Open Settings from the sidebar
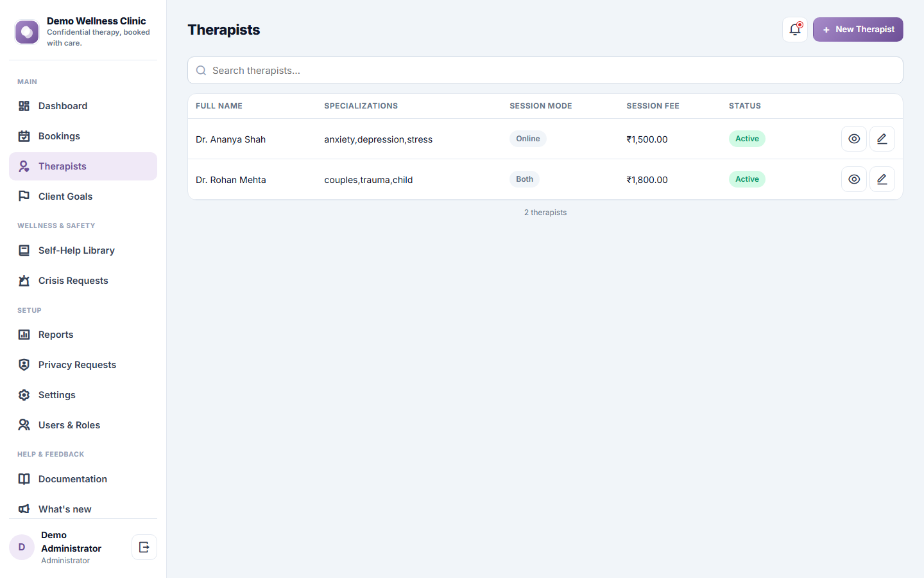The height and width of the screenshot is (578, 924). tap(83, 395)
